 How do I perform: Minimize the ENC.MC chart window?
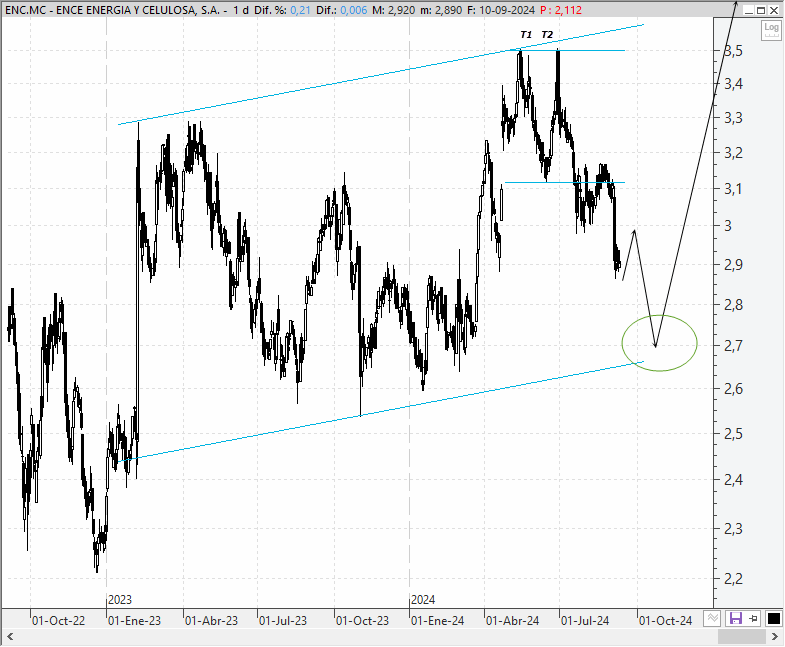click(749, 10)
